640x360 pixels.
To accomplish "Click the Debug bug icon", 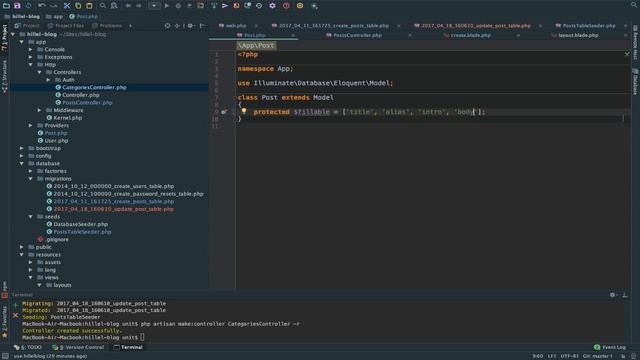I will [178, 6].
